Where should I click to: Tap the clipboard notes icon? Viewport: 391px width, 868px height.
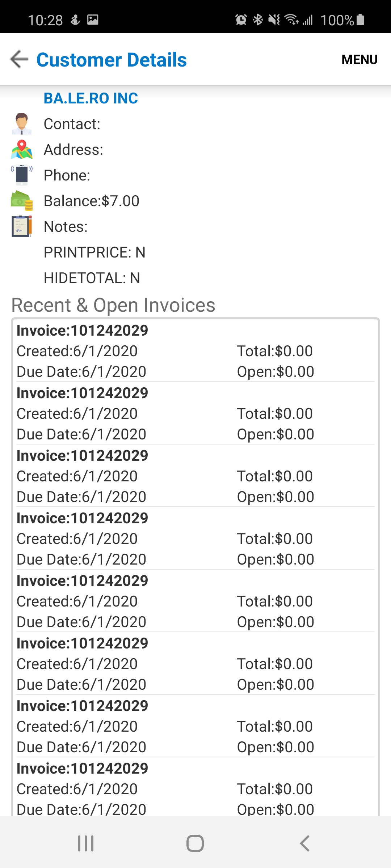22,226
